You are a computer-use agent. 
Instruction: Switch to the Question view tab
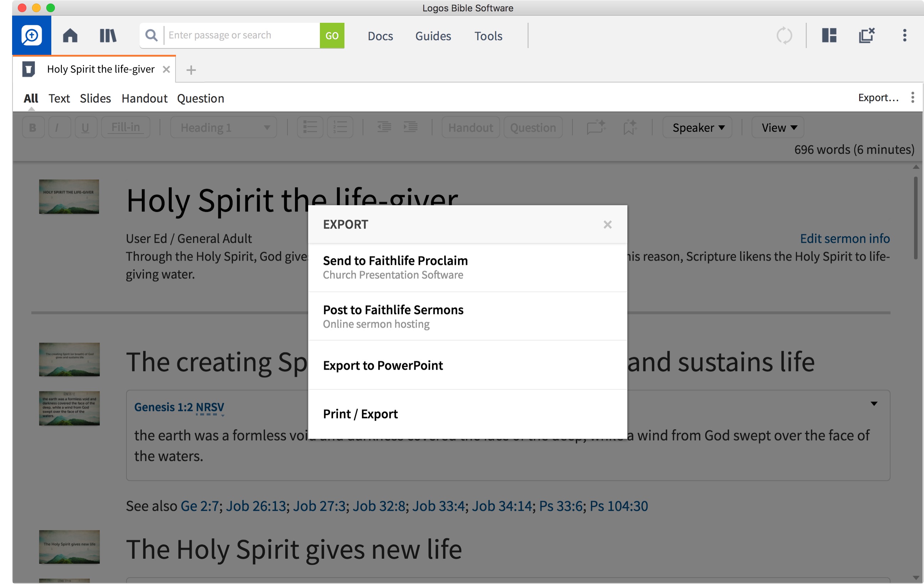(200, 98)
